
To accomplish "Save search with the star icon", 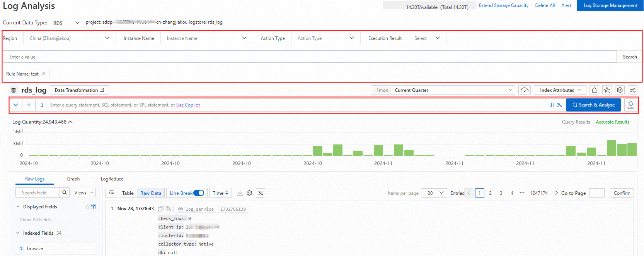I will pyautogui.click(x=607, y=90).
